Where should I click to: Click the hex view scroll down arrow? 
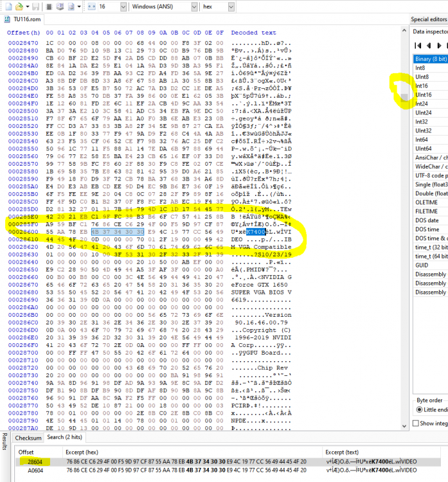[x=404, y=426]
